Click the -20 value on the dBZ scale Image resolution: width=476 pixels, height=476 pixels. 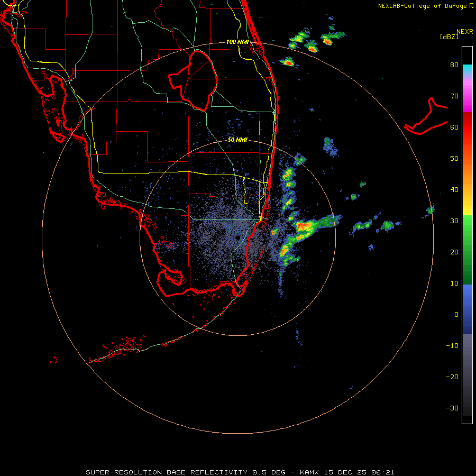pos(452,377)
